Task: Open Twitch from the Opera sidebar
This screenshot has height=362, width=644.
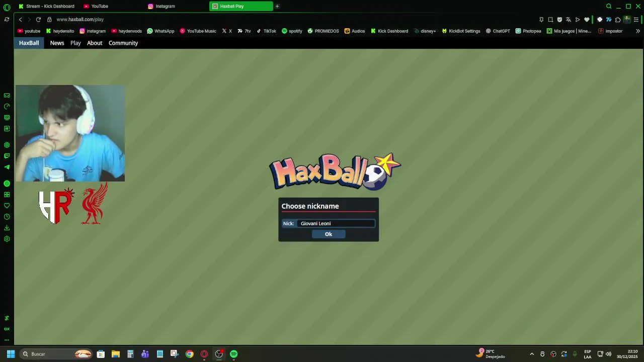Action: point(7,156)
